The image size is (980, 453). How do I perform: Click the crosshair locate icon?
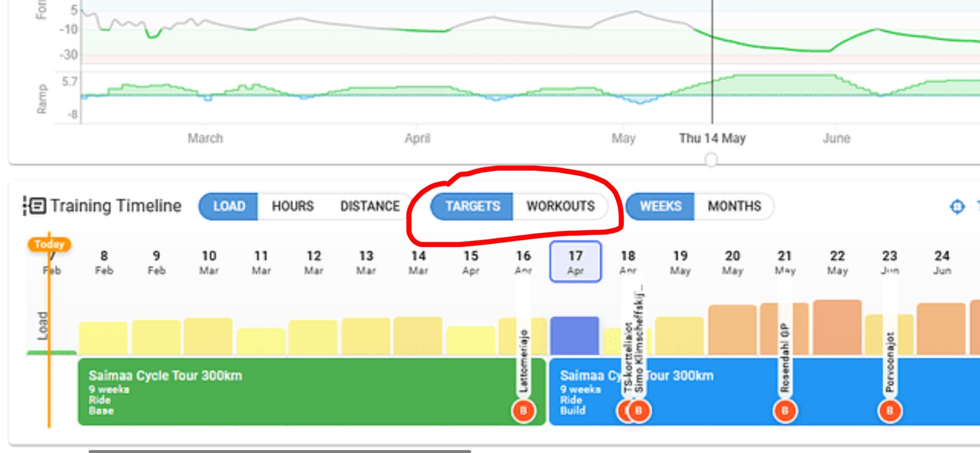[x=957, y=207]
